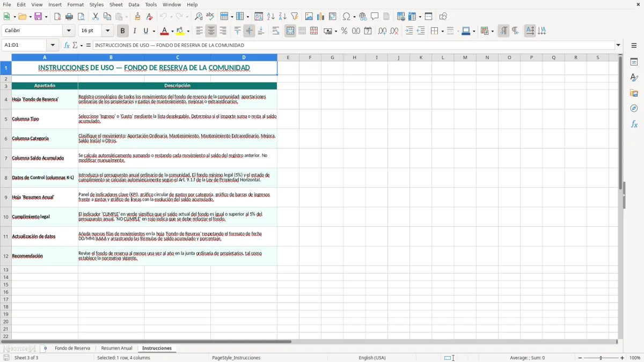Open the sidebar Gallery icon
Image resolution: width=644 pixels, height=362 pixels.
point(634,93)
